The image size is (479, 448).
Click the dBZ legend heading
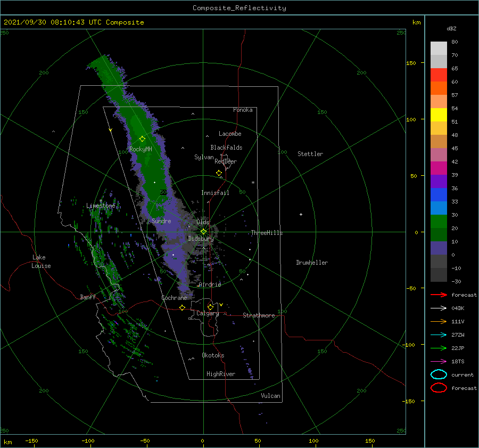451,28
